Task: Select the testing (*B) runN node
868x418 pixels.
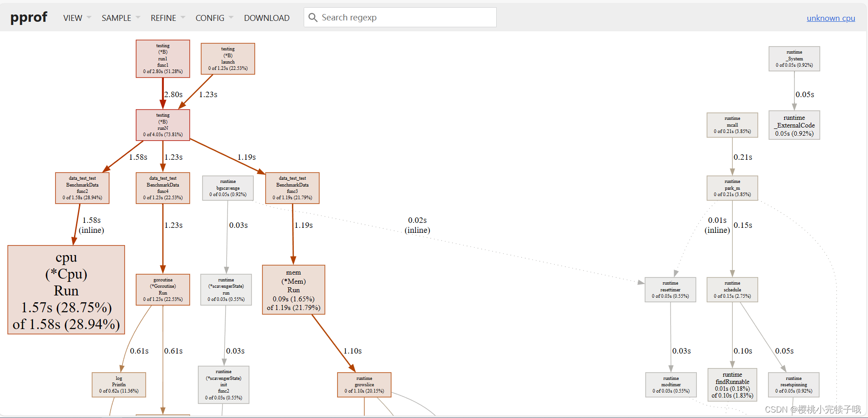Action: (x=163, y=125)
